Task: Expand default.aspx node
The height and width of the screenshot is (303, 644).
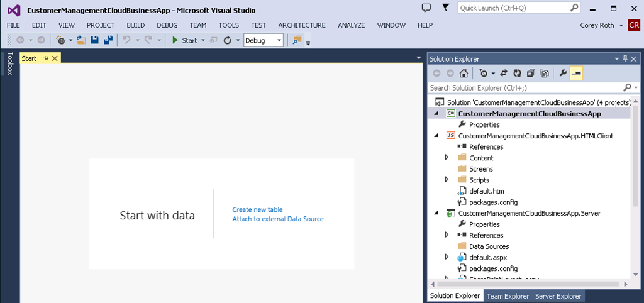Action: tap(447, 257)
